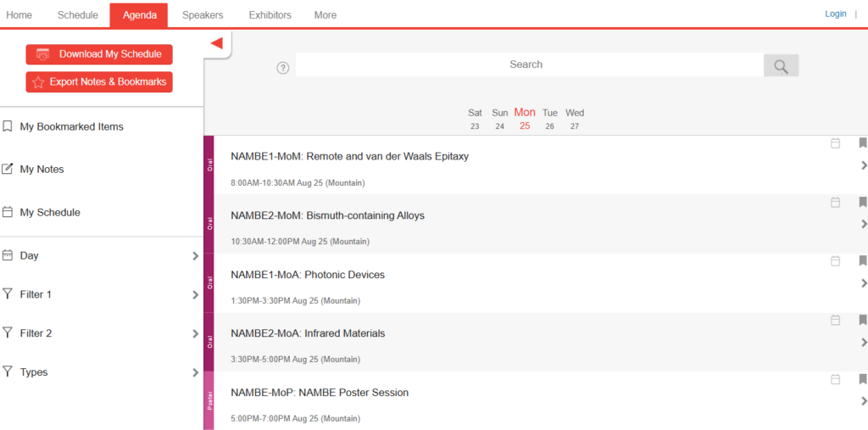Open My Schedule in sidebar
The height and width of the screenshot is (430, 868).
[x=49, y=213]
